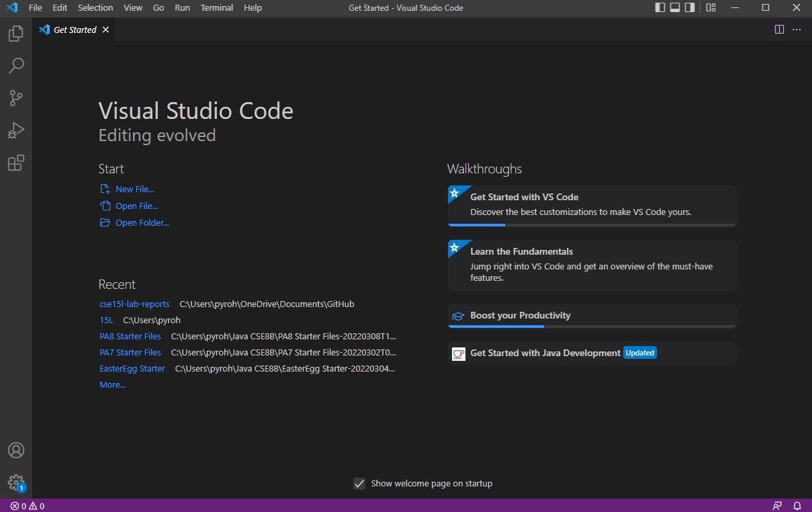The width and height of the screenshot is (812, 512).
Task: Click errors and warnings status bar indicator
Action: pos(28,506)
